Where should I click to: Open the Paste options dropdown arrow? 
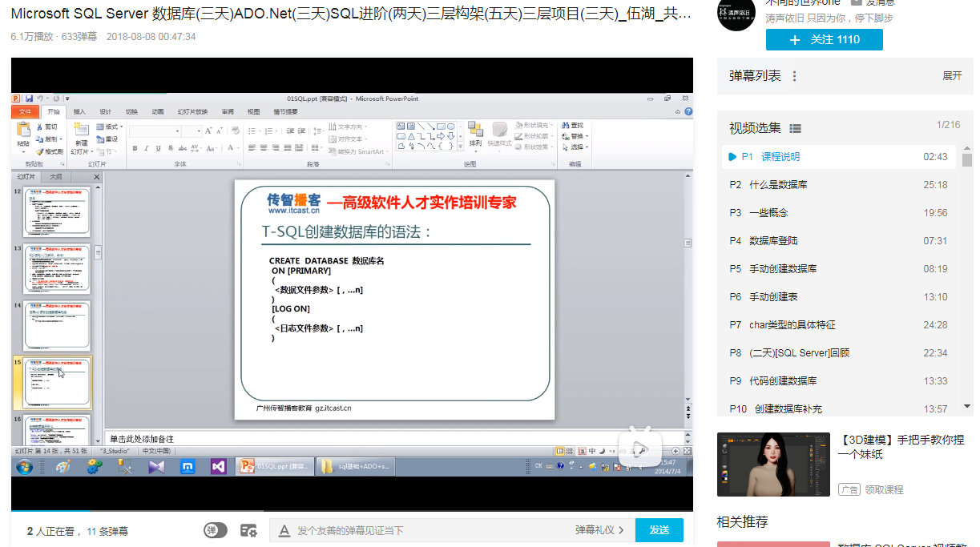click(x=23, y=151)
